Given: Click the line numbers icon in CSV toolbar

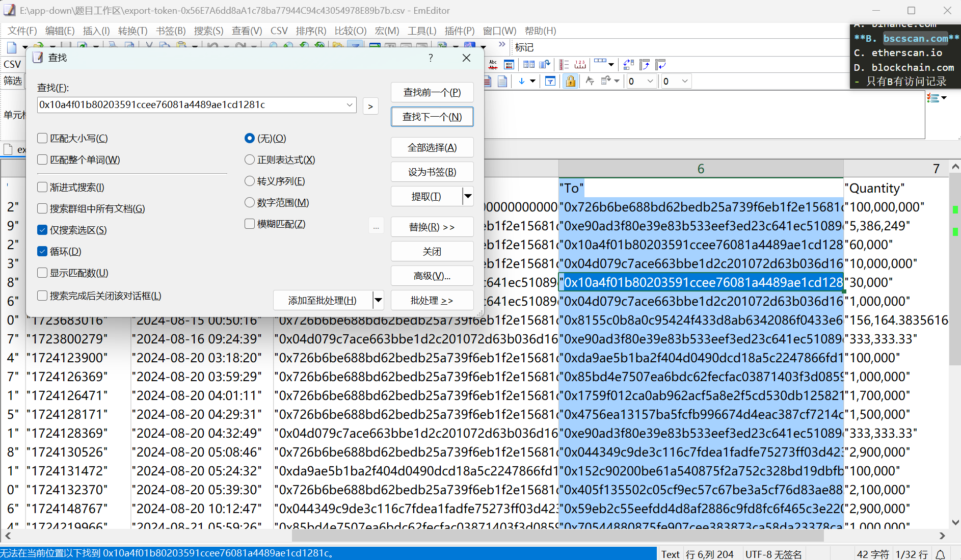Looking at the screenshot, I should pos(564,65).
